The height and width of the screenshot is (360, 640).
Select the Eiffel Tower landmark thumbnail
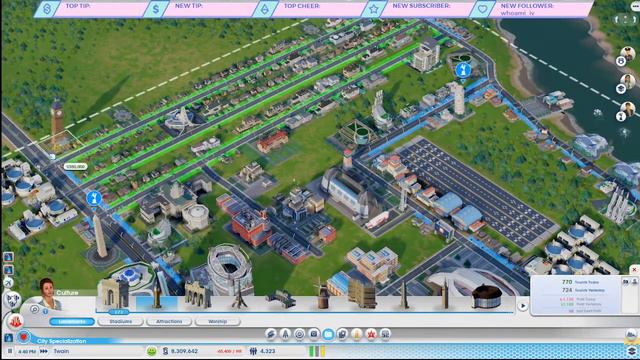239,295
